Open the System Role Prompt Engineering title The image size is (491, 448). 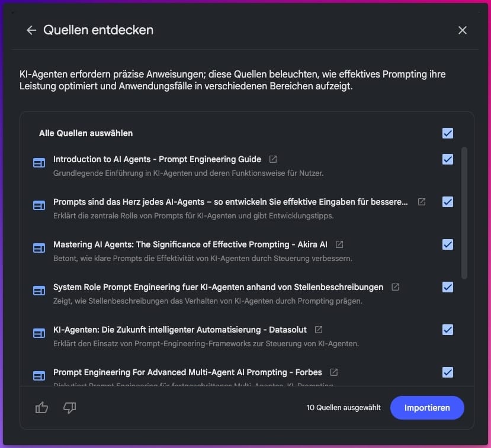(x=219, y=287)
